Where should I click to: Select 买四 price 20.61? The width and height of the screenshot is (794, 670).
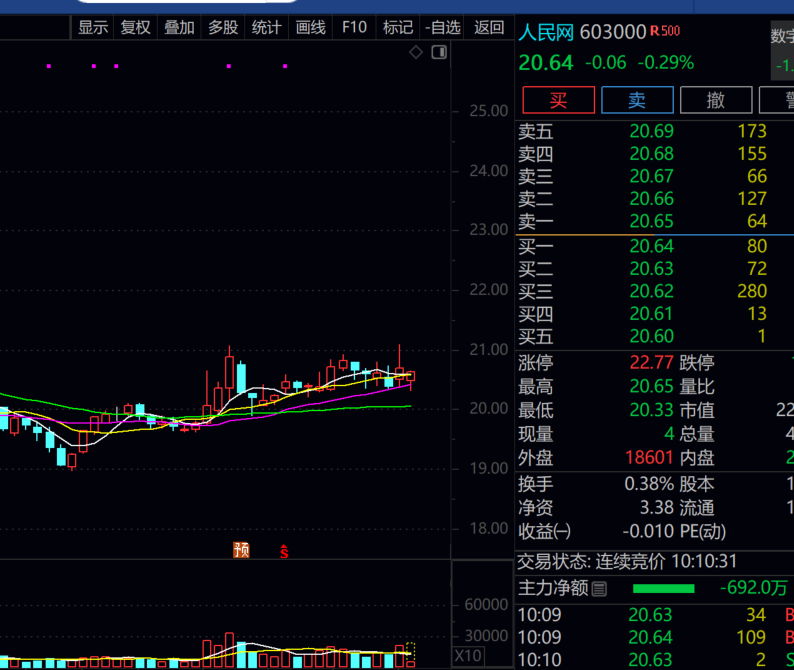click(651, 313)
